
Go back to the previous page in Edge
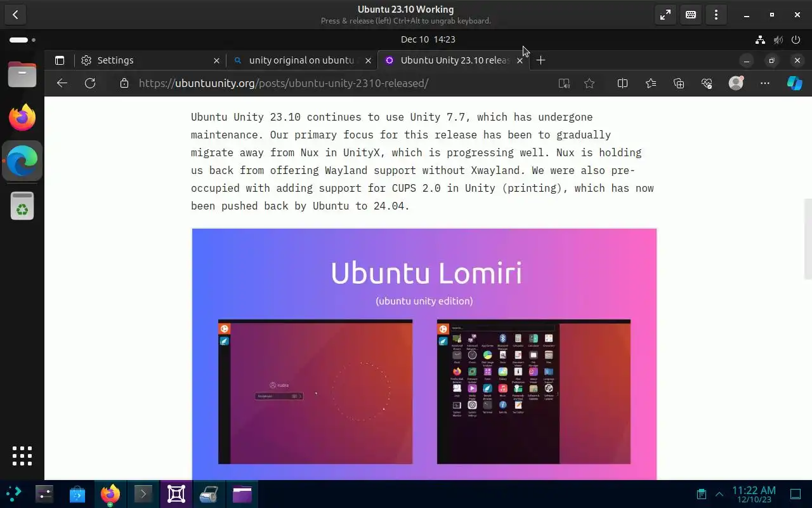click(62, 83)
